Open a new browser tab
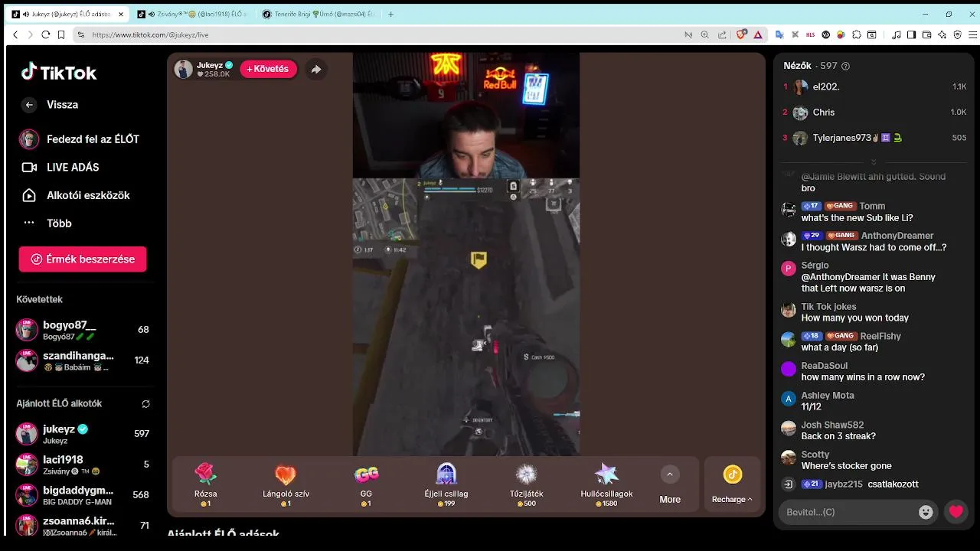 tap(391, 15)
